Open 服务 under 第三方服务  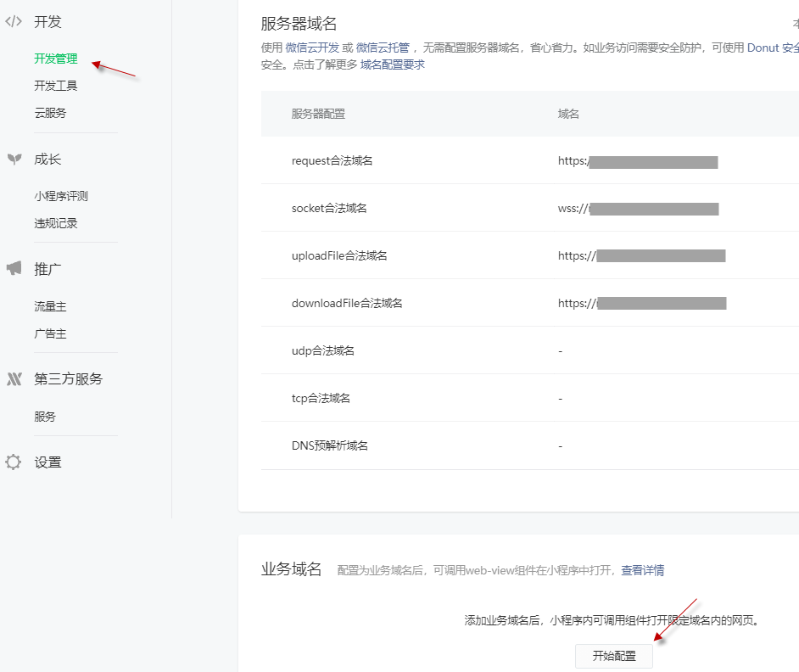point(45,417)
